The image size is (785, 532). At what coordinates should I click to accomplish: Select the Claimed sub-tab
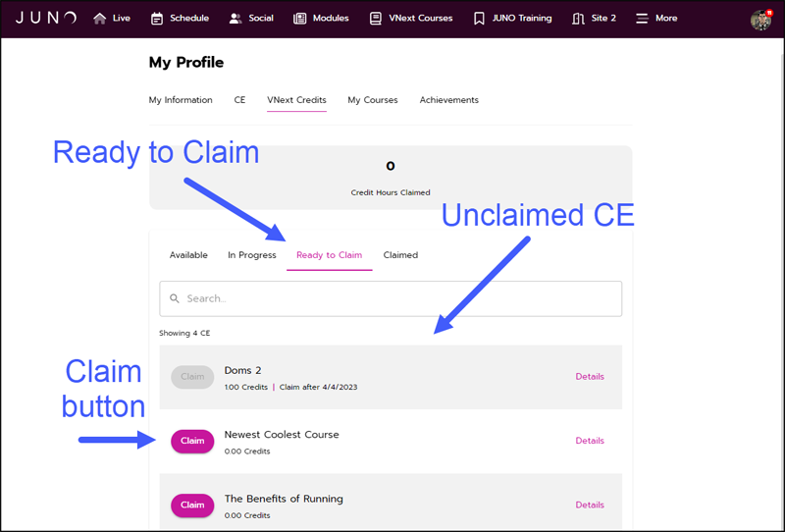coord(400,255)
